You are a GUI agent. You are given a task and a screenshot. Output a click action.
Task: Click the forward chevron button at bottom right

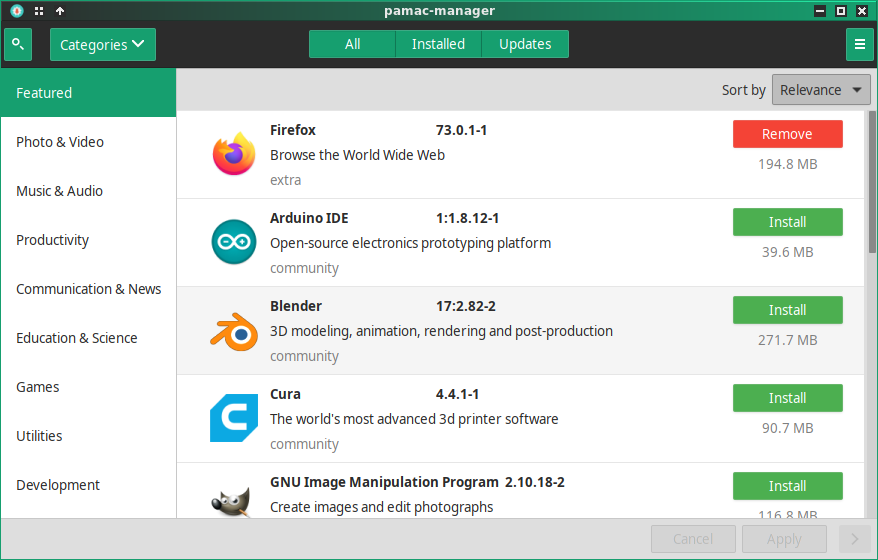coord(854,539)
